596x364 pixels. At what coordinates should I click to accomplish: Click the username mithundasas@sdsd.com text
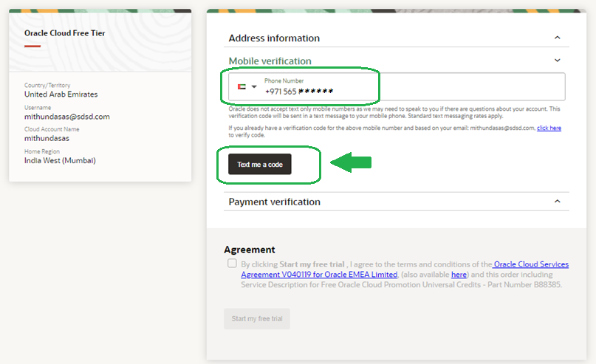pos(67,117)
